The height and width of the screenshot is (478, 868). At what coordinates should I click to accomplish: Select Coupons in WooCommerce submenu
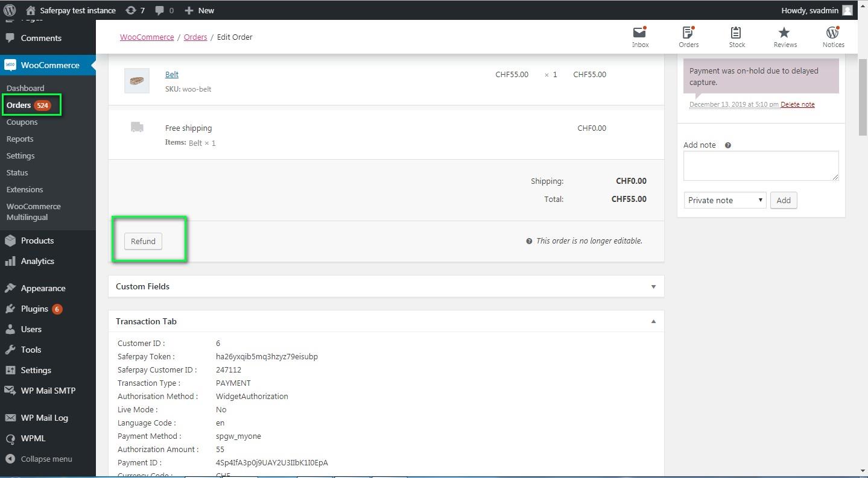click(x=22, y=122)
